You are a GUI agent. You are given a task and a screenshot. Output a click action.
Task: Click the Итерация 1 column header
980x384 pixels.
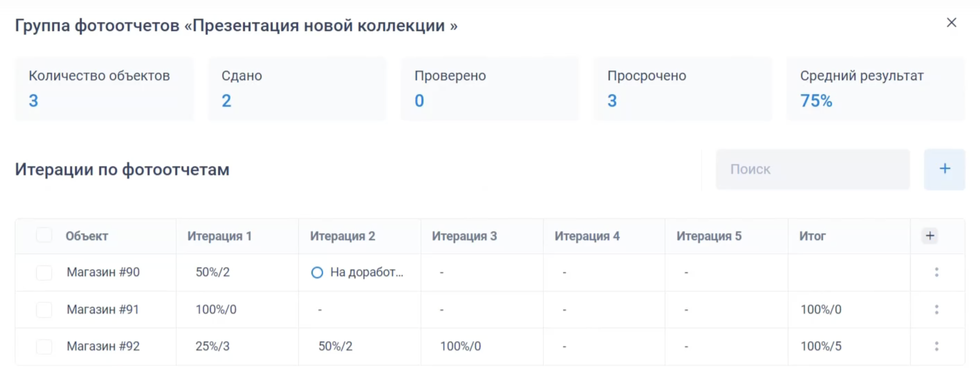point(219,236)
